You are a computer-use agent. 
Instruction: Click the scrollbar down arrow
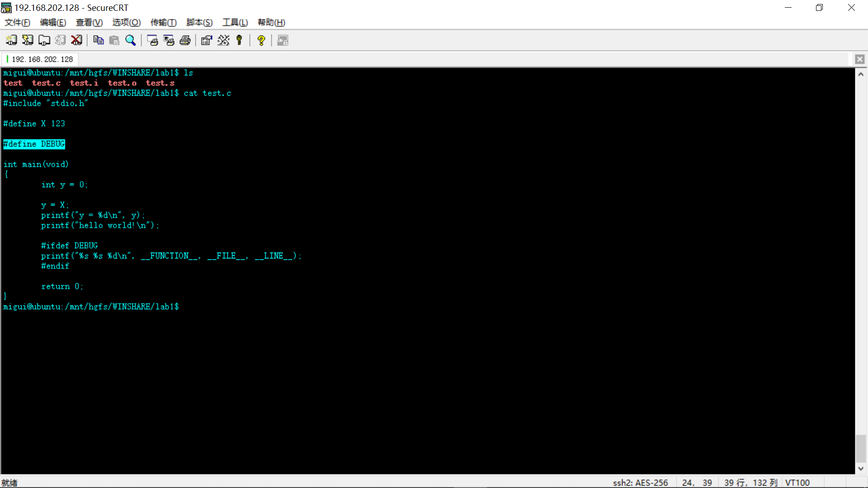click(861, 469)
